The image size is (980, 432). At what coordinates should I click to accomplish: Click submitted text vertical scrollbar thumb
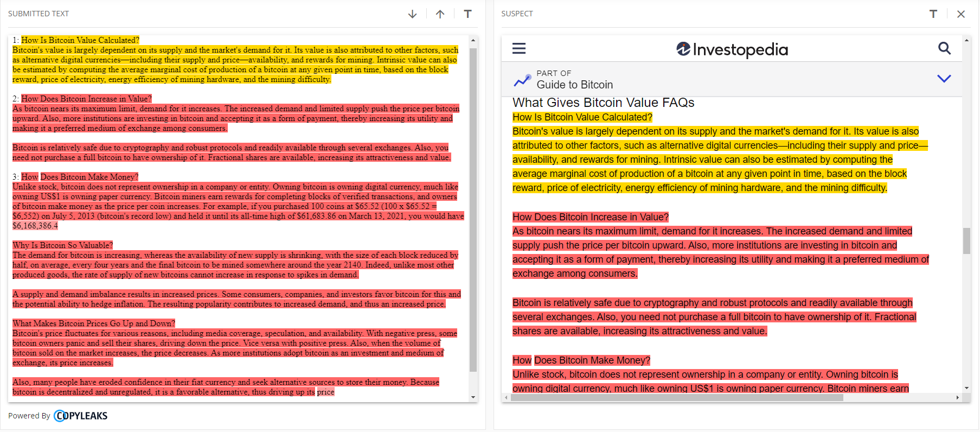tap(473, 210)
